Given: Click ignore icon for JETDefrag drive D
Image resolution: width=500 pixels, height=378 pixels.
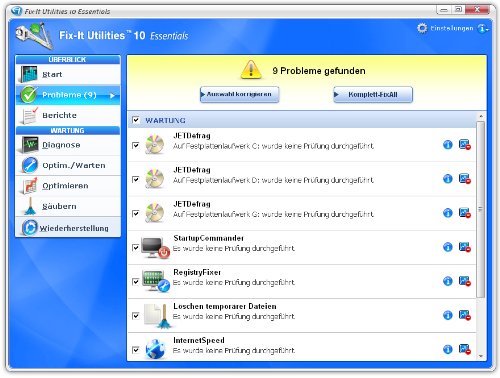Looking at the screenshot, I should (465, 179).
